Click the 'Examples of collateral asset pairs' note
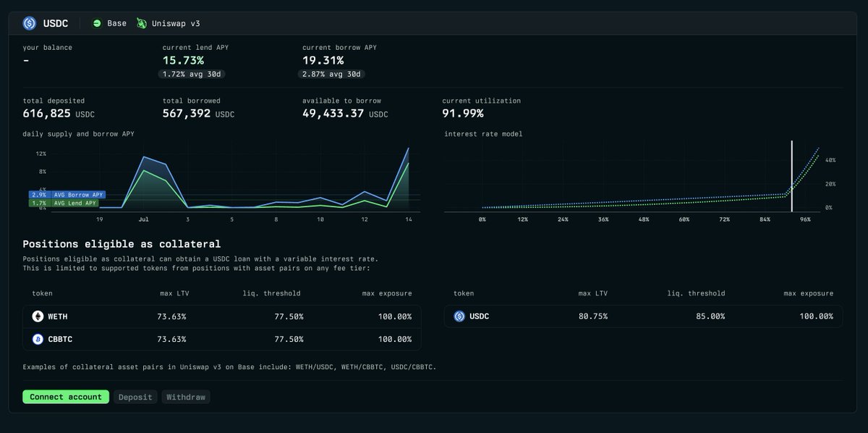This screenshot has height=433, width=868. click(229, 367)
